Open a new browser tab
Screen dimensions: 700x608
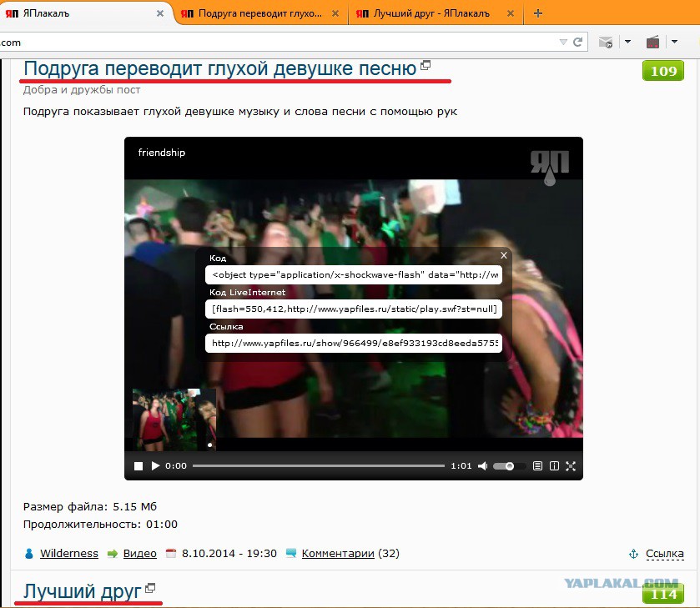tap(538, 14)
